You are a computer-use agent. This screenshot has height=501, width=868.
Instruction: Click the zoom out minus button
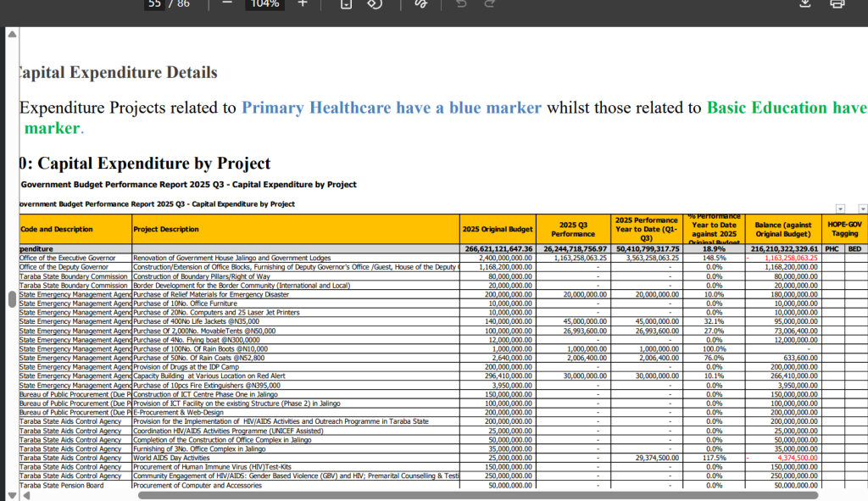226,3
